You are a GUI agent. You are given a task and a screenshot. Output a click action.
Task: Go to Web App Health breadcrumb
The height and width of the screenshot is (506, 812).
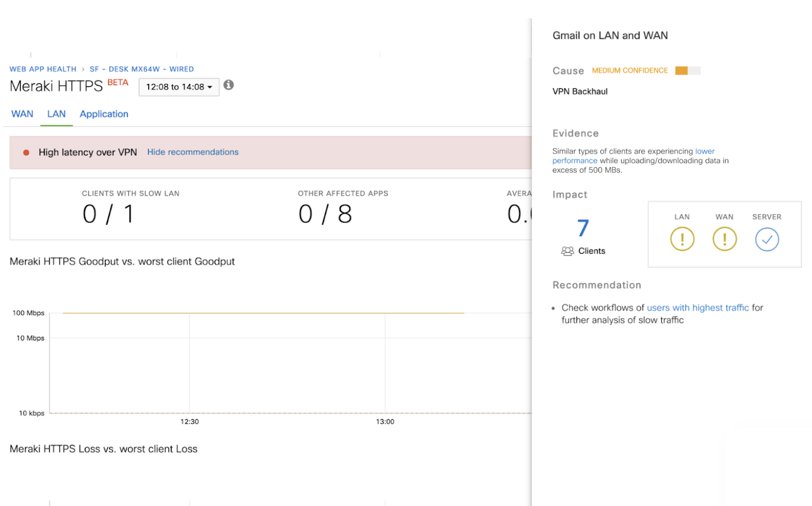coord(43,69)
